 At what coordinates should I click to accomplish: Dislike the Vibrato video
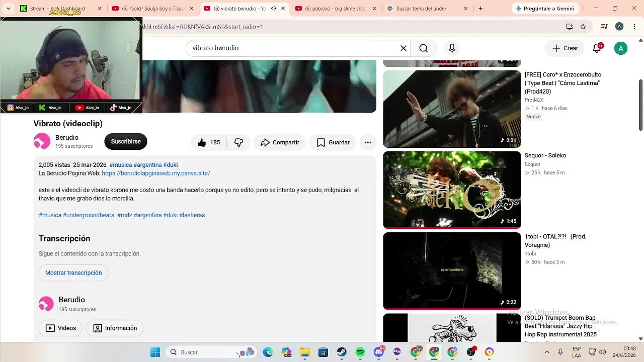coord(238,142)
